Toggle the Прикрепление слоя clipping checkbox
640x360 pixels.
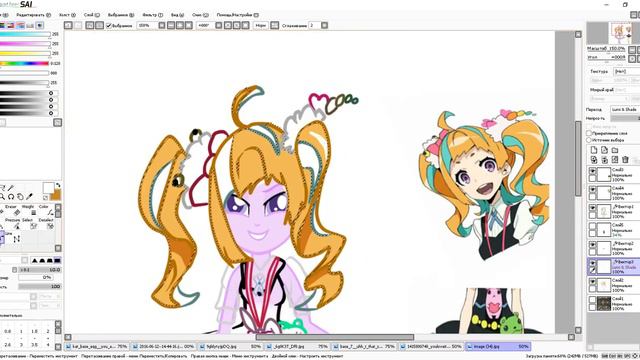(589, 133)
